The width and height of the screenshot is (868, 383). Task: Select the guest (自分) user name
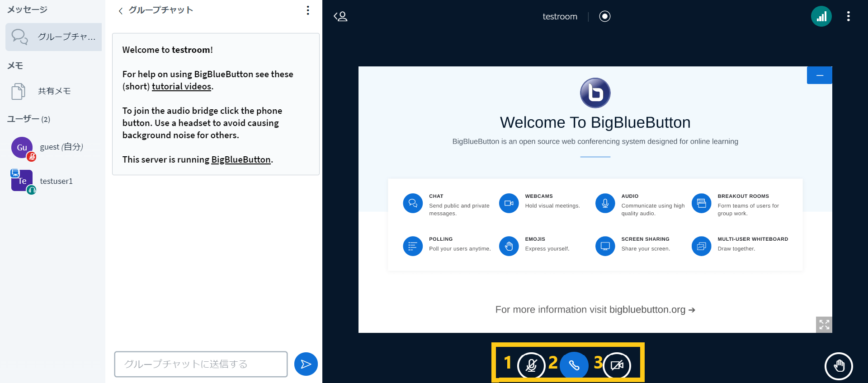click(x=61, y=147)
